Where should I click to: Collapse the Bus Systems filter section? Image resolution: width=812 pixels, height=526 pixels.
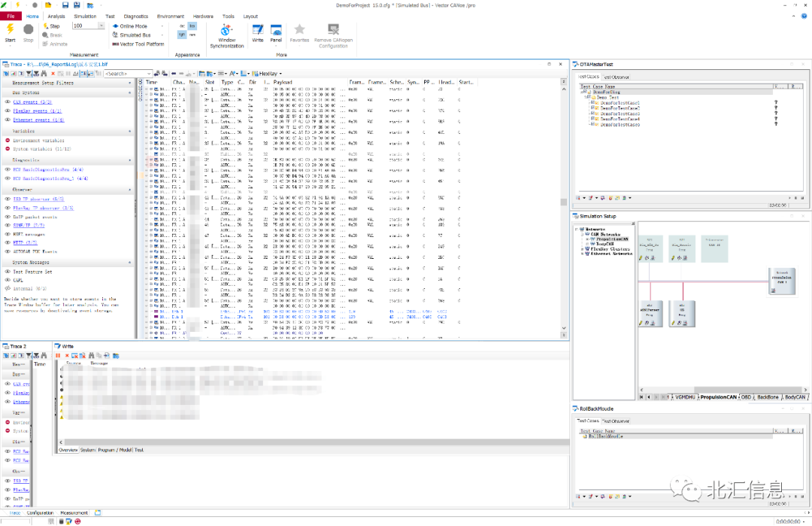[129, 93]
